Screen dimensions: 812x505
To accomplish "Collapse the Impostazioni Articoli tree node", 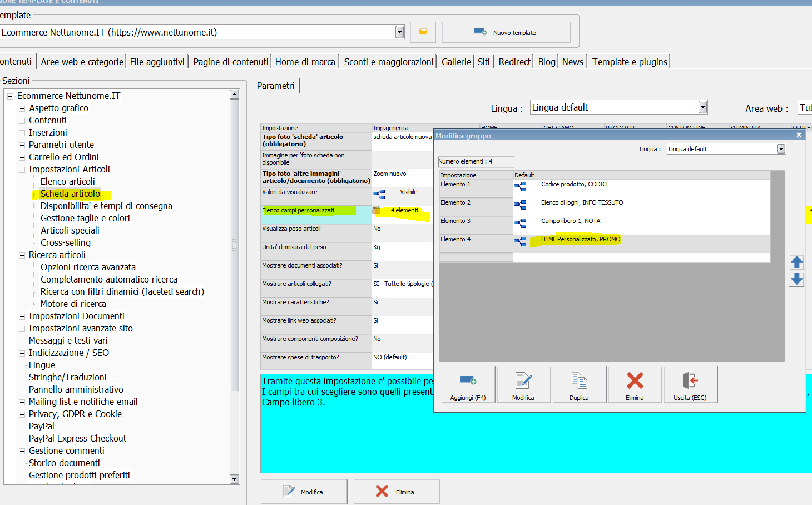I will click(x=22, y=170).
